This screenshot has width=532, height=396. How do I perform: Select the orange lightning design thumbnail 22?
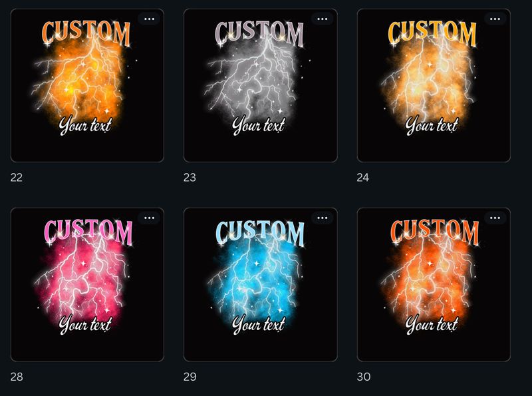click(x=87, y=86)
